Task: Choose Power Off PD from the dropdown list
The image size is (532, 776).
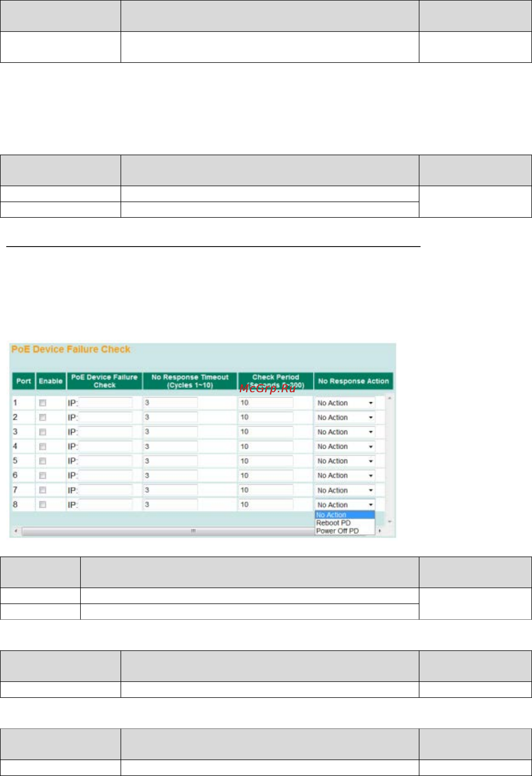Action: pyautogui.click(x=345, y=531)
